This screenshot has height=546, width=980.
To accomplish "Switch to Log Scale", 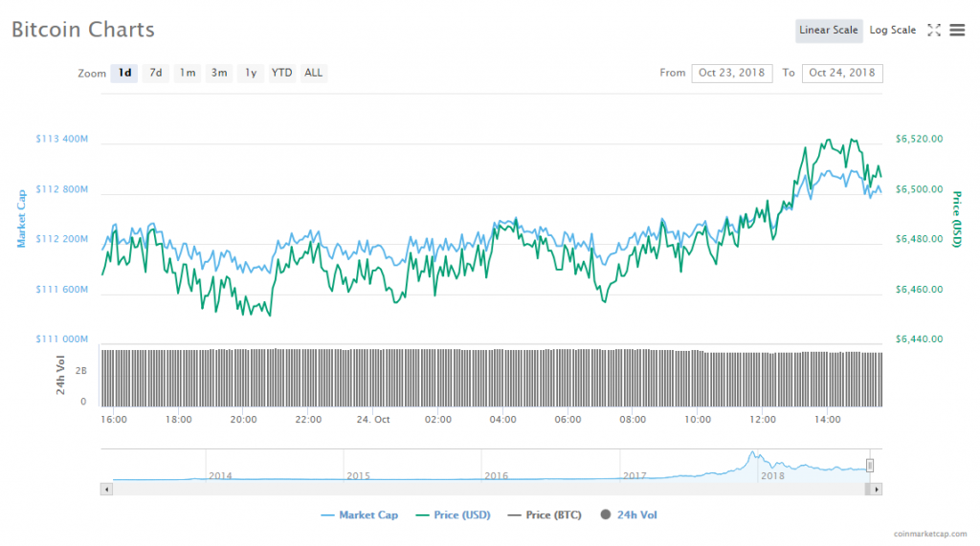I will click(x=892, y=31).
